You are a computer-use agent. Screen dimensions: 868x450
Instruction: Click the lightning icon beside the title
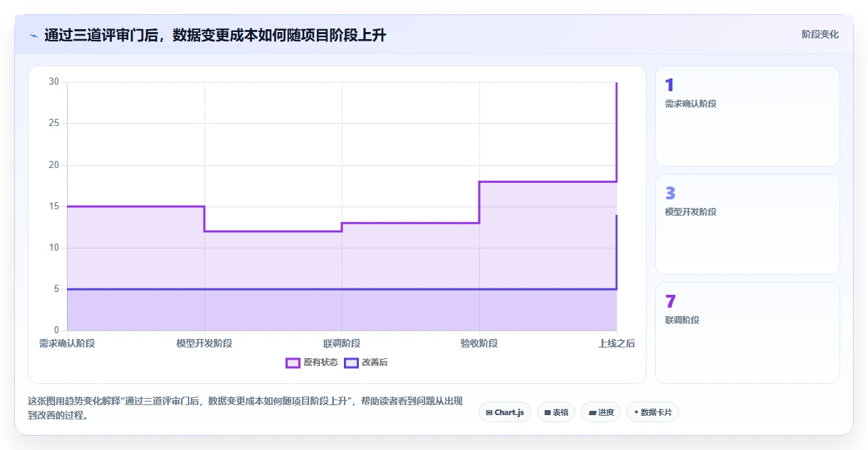pos(34,35)
